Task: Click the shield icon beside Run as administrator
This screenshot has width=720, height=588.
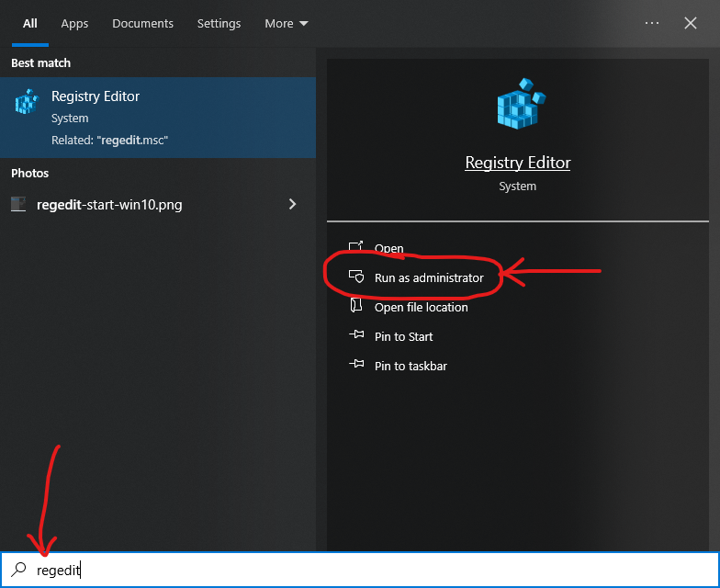Action: point(356,276)
